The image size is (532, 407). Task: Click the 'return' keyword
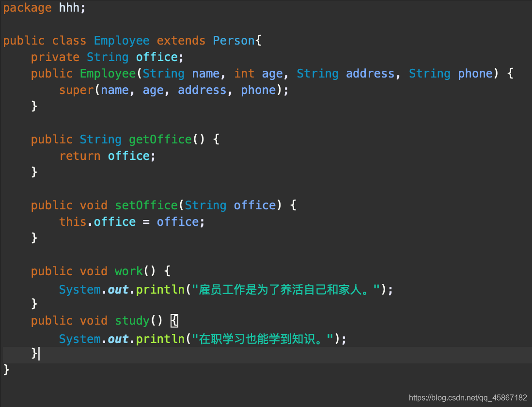point(80,156)
